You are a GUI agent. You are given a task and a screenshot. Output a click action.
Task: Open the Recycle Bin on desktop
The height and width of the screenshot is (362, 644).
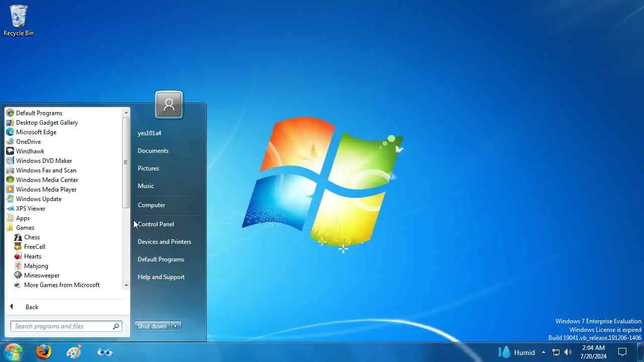tap(19, 21)
